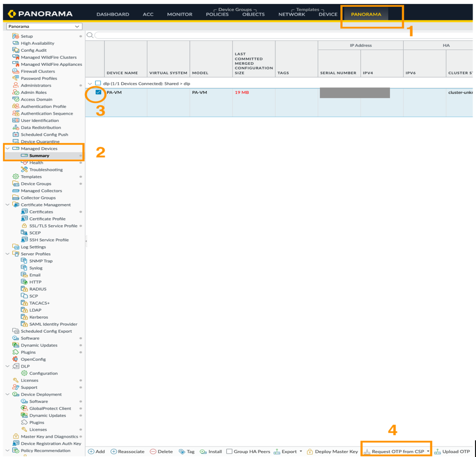Collapse the DLP tree node

(x=8, y=367)
